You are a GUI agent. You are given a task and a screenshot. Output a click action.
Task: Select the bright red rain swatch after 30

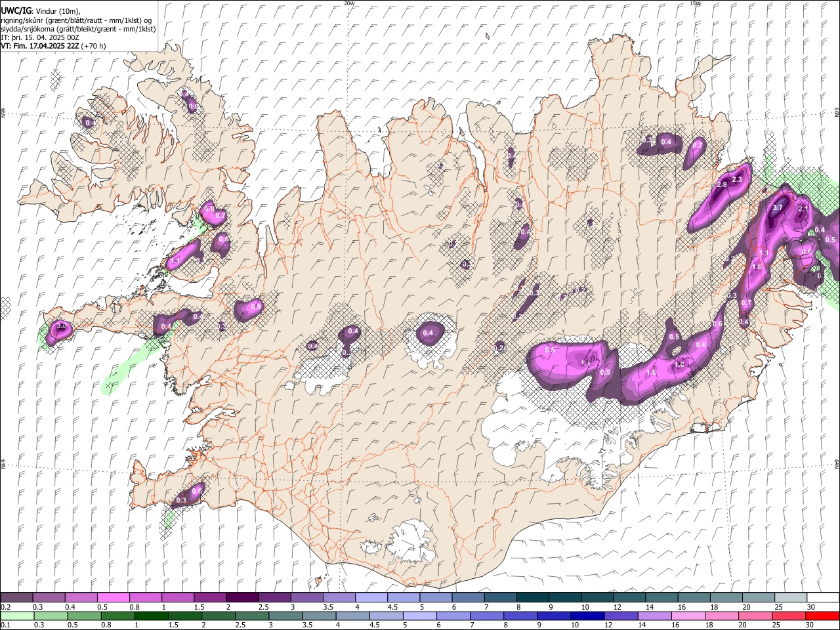(822, 616)
